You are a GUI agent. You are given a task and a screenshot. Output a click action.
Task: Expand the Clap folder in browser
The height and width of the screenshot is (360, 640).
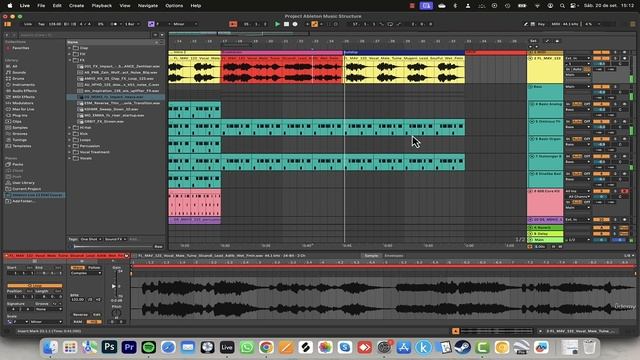[70, 48]
